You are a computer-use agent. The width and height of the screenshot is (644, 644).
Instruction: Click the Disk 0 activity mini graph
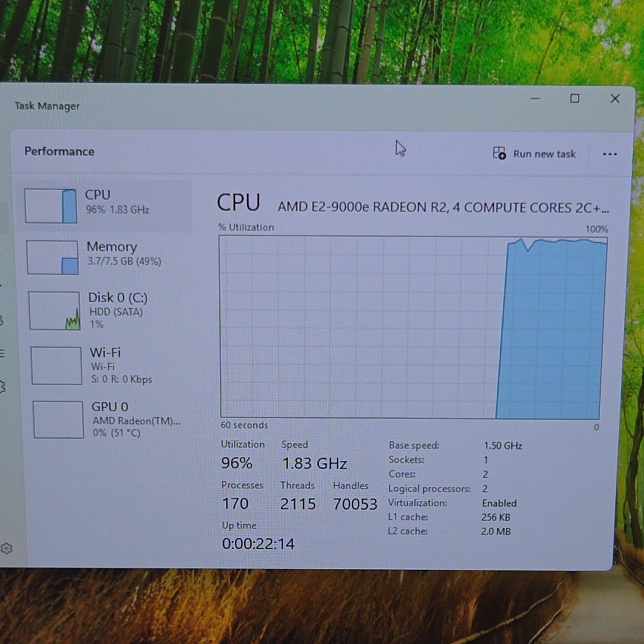[55, 311]
